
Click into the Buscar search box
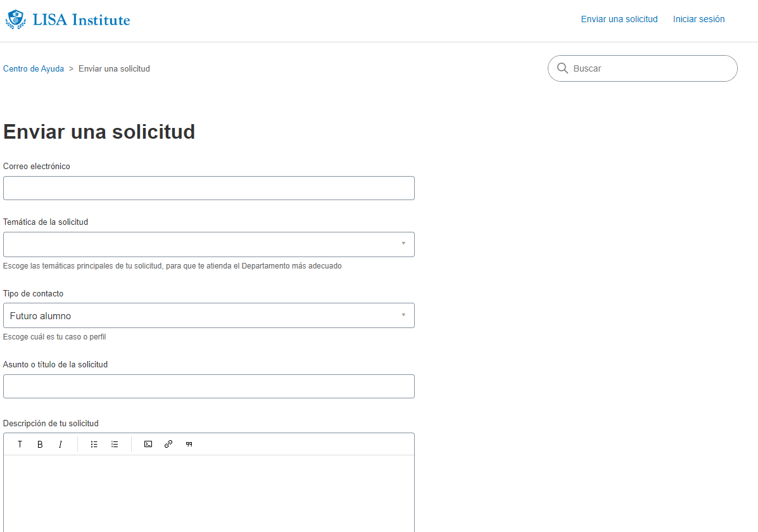click(x=649, y=68)
